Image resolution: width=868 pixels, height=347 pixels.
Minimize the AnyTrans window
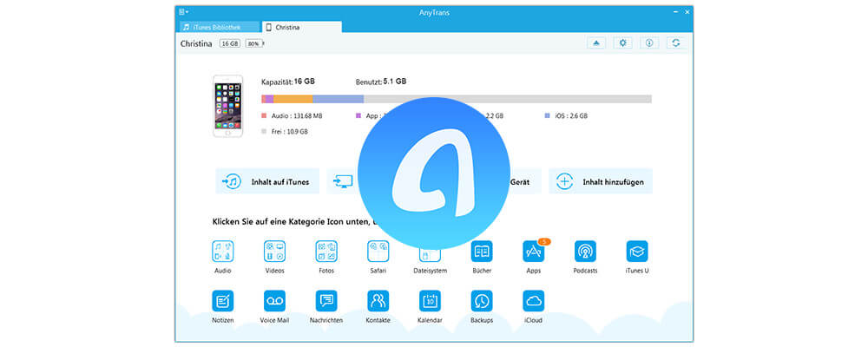[676, 11]
